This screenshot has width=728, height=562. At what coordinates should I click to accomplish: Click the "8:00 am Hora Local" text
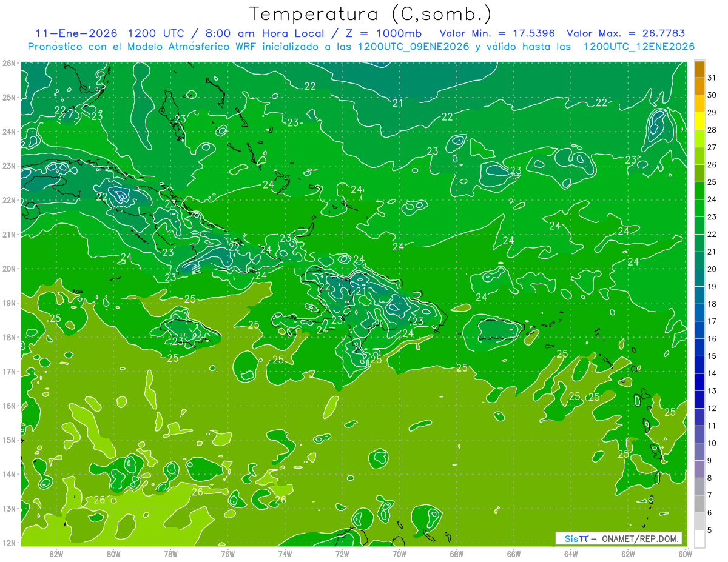(x=264, y=33)
